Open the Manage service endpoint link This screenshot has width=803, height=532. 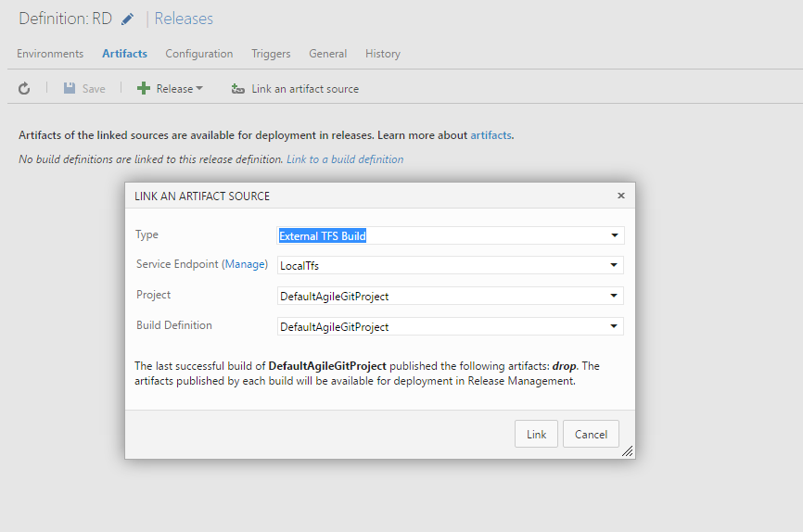(245, 264)
